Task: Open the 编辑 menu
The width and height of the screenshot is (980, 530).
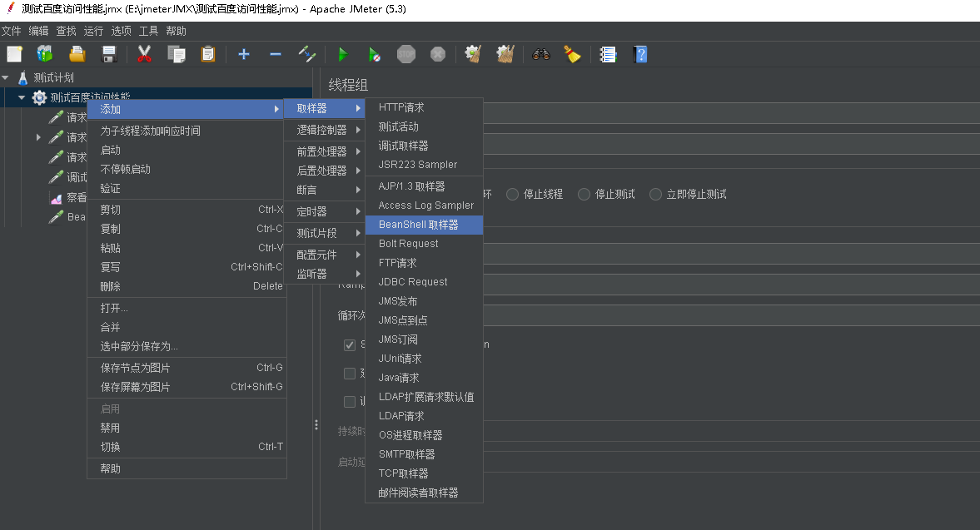Action: (39, 32)
